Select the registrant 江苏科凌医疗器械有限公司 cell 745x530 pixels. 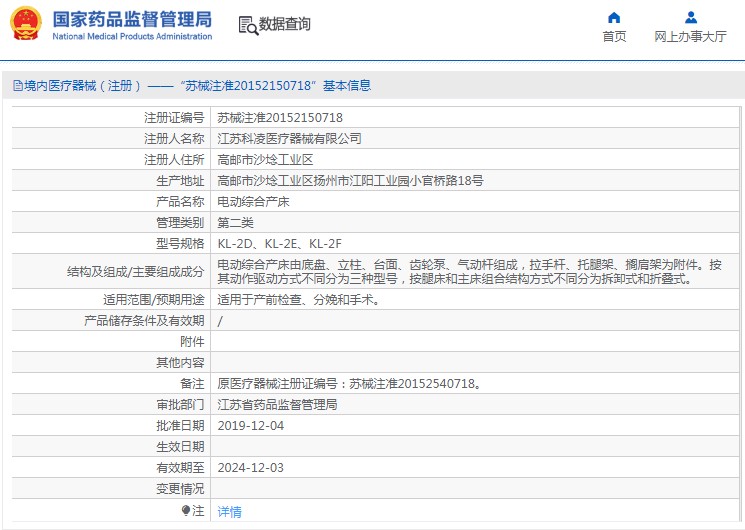475,138
